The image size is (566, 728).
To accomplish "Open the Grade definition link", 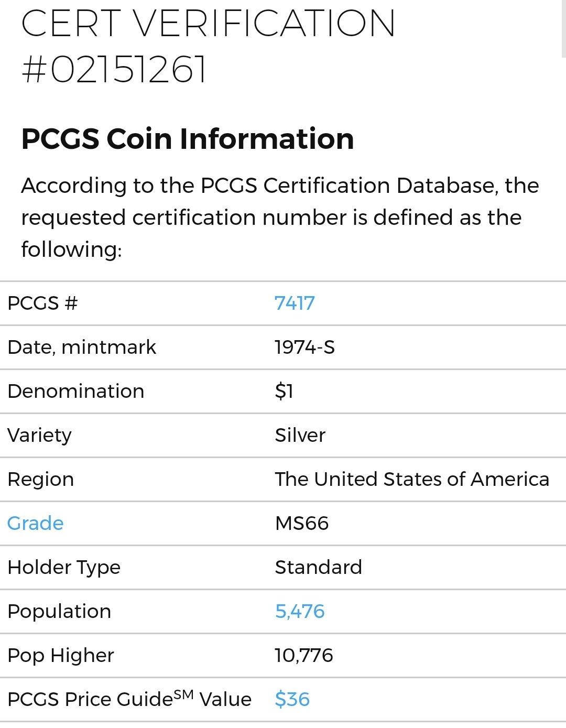I will [x=36, y=524].
